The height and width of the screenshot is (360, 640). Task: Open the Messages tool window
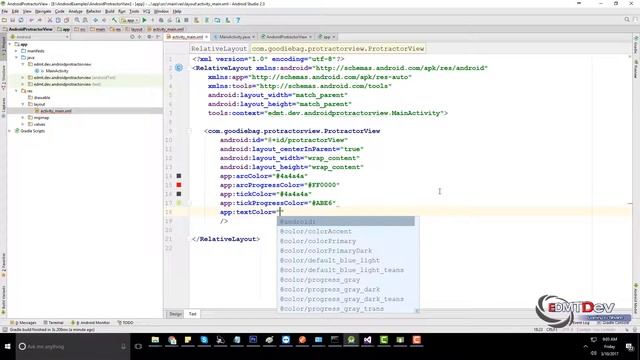25,322
